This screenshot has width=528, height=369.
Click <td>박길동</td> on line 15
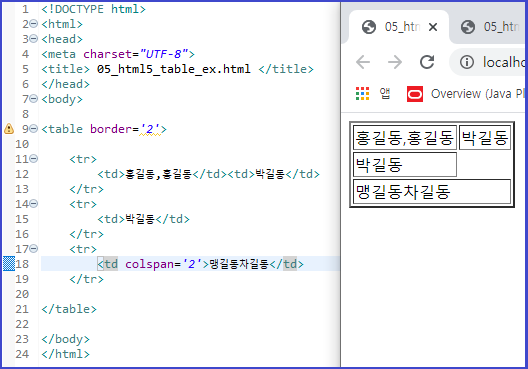coord(143,219)
